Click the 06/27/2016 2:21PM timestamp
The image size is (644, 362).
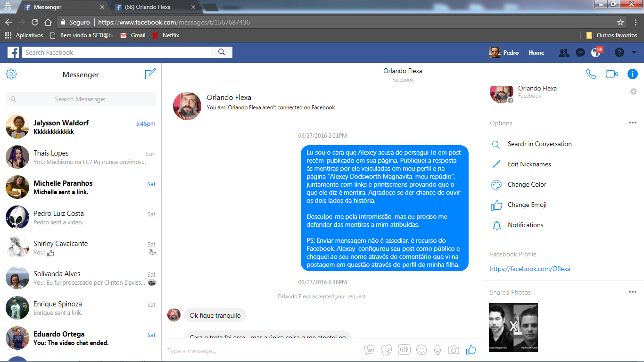tap(322, 136)
